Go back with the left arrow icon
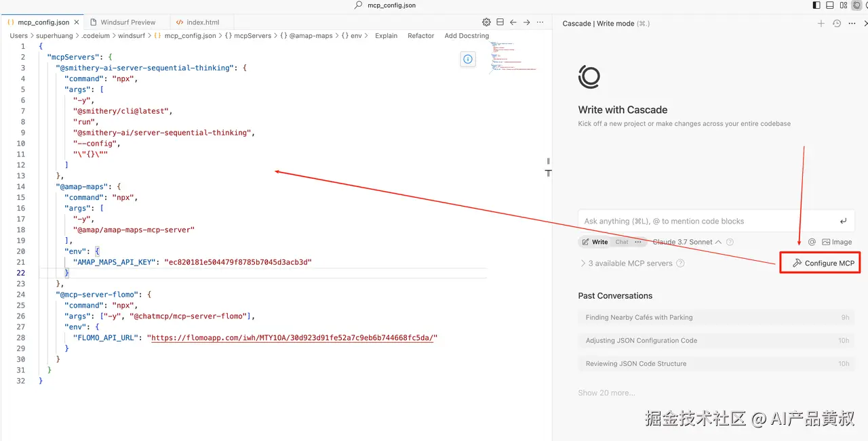Screen dimensions: 868x441 (x=513, y=22)
